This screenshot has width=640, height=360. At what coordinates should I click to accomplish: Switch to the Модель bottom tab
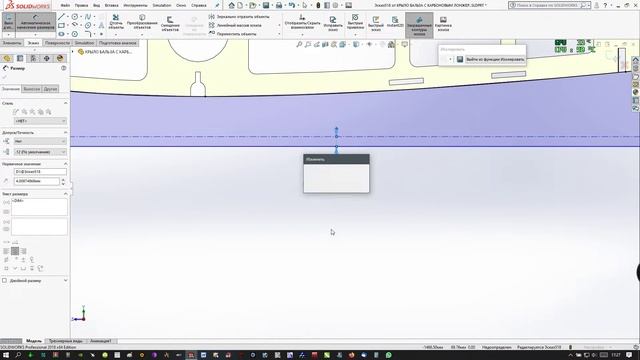point(34,341)
